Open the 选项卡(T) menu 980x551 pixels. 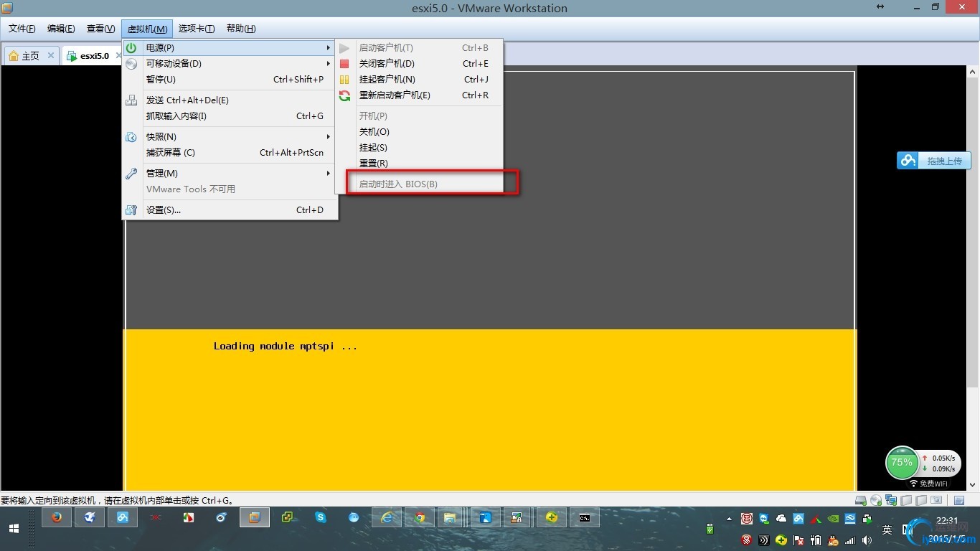coord(197,29)
